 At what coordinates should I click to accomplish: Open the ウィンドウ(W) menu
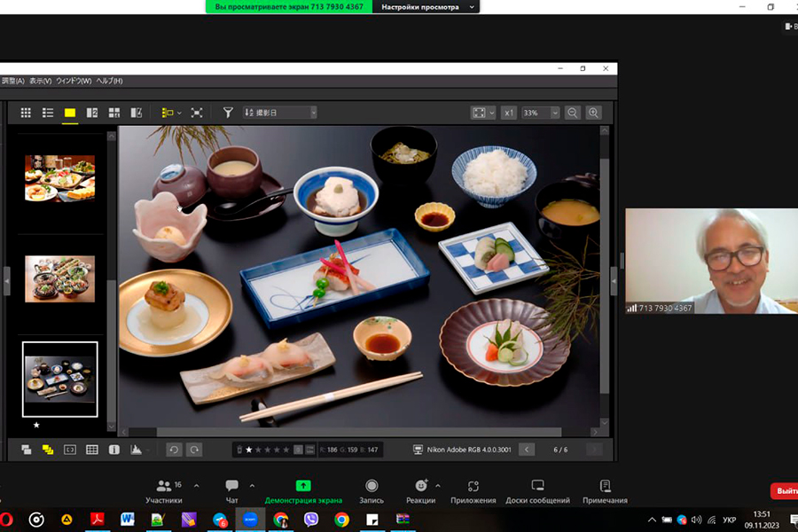tap(74, 81)
